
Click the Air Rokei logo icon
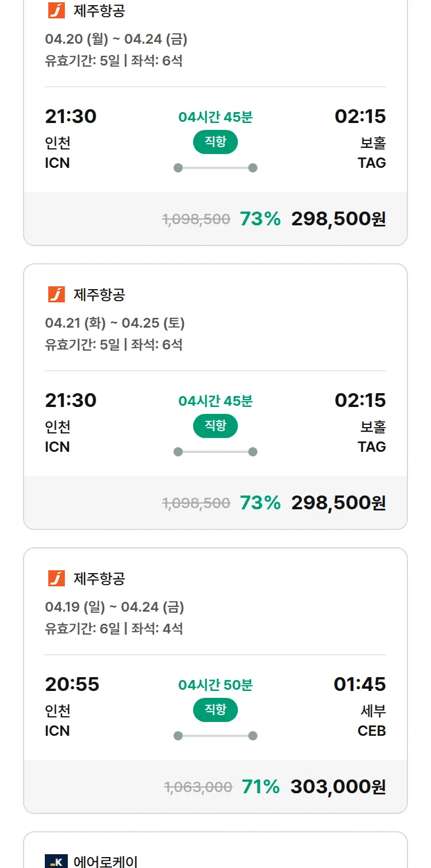pyautogui.click(x=56, y=862)
